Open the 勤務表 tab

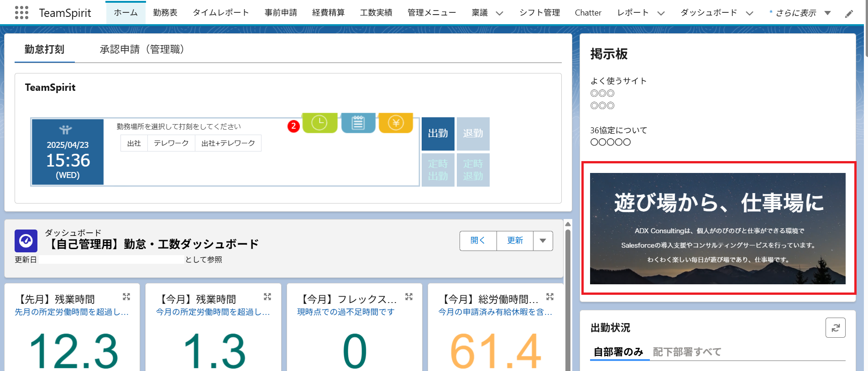[165, 13]
